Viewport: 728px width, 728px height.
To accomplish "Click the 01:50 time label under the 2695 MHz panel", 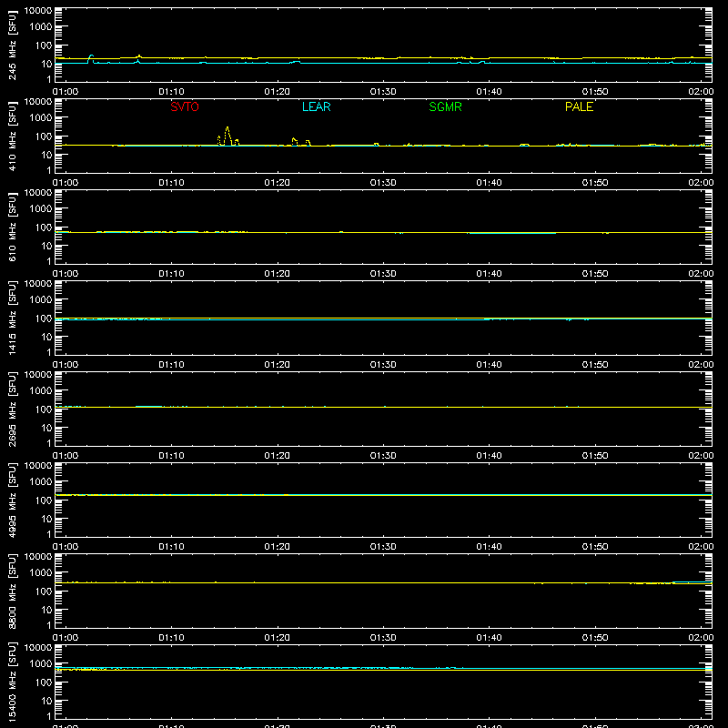I will point(595,456).
